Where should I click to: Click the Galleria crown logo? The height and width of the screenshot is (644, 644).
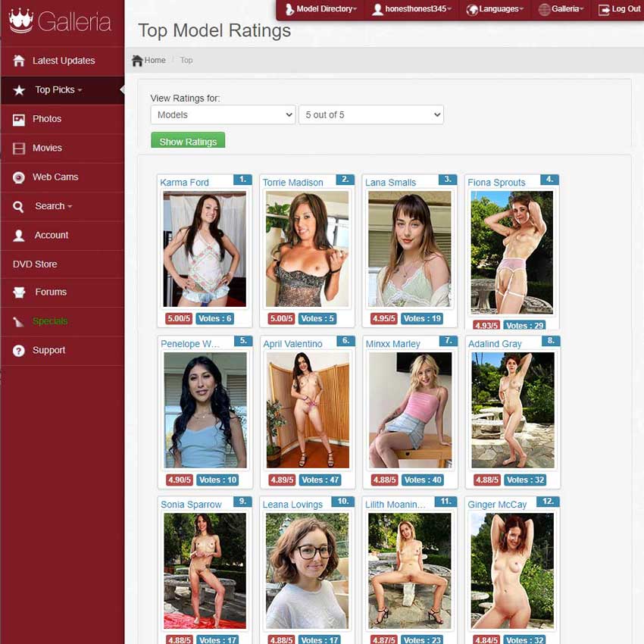tap(21, 20)
